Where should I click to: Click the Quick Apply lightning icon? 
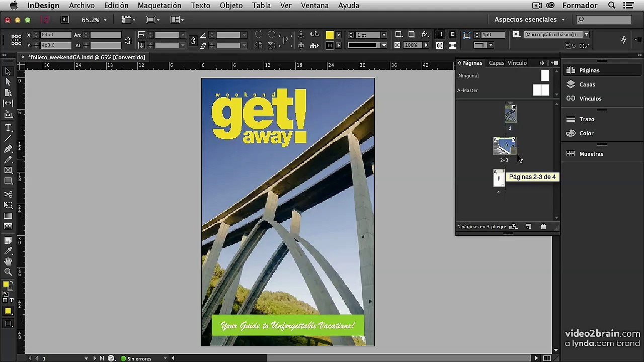(x=624, y=40)
